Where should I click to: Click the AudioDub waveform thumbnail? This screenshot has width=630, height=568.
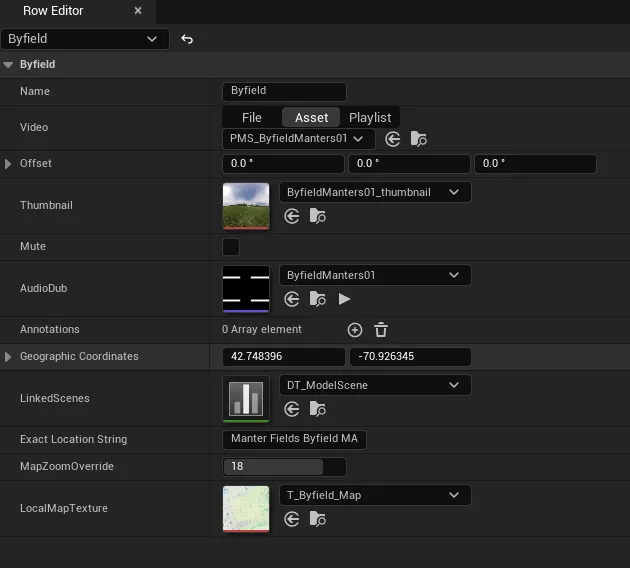pos(246,289)
